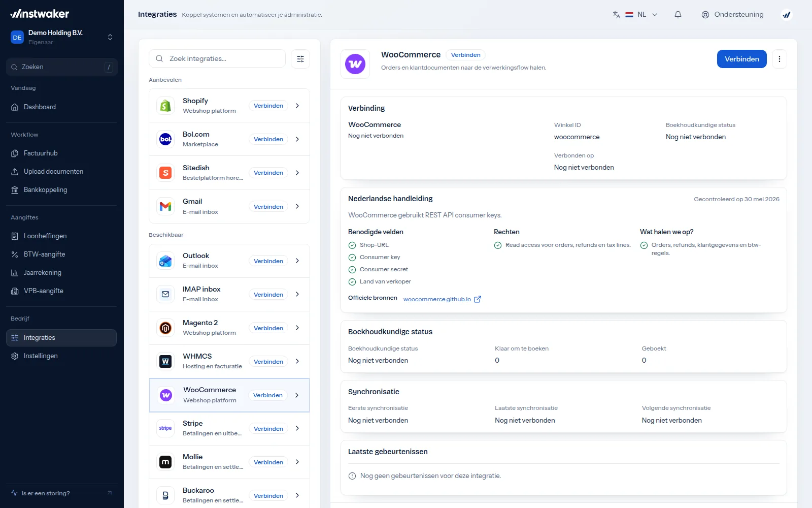Image resolution: width=812 pixels, height=508 pixels.
Task: Expand the Stripe row chevron
Action: click(x=297, y=428)
